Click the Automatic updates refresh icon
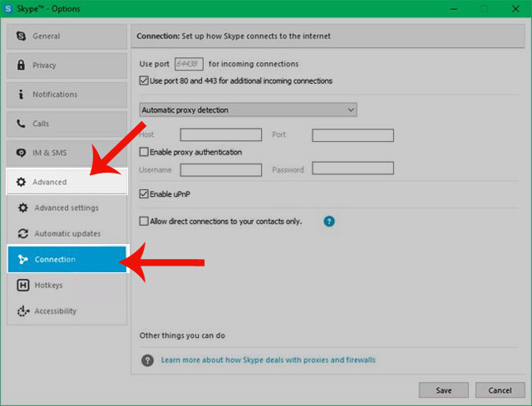The image size is (532, 406). tap(23, 233)
